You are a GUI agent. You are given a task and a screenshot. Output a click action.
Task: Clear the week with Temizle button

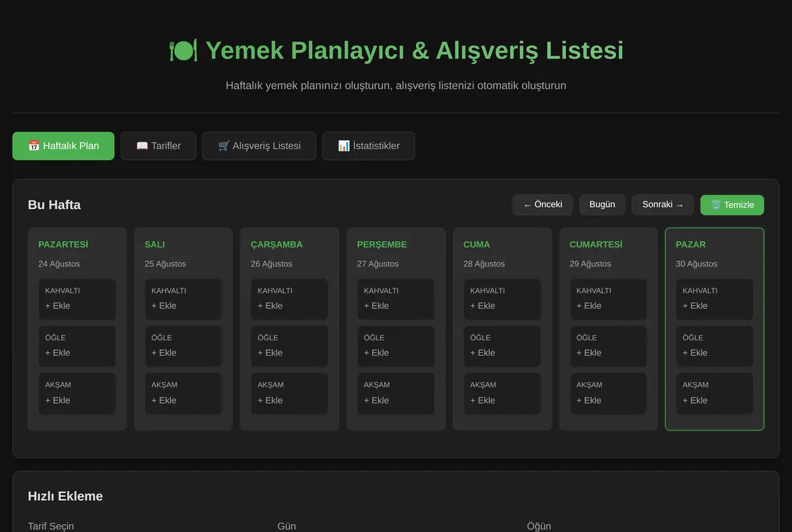[732, 205]
